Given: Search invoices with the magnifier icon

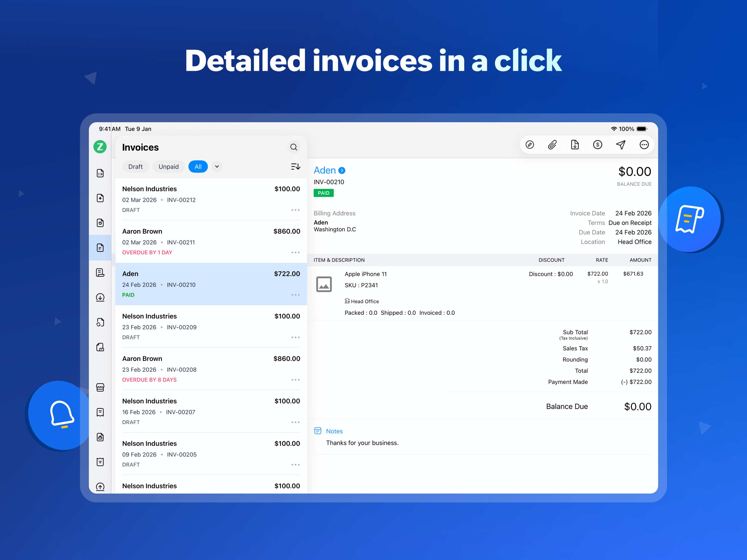Looking at the screenshot, I should (x=294, y=147).
